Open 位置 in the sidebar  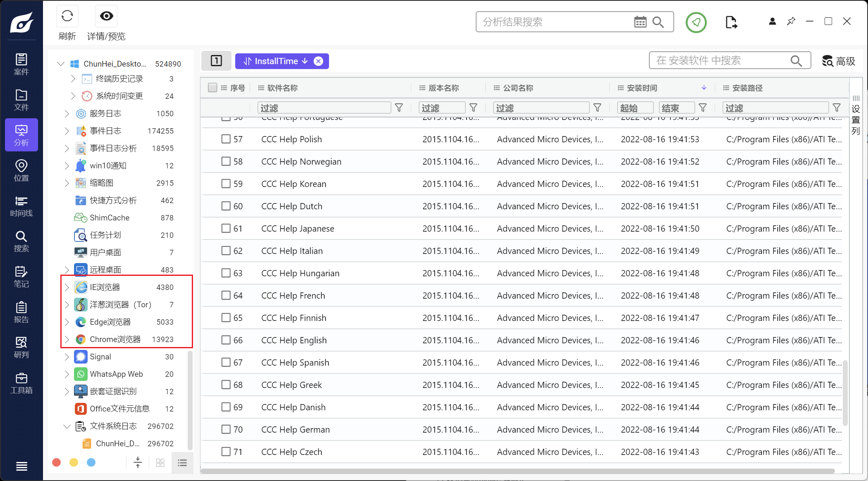(21, 171)
